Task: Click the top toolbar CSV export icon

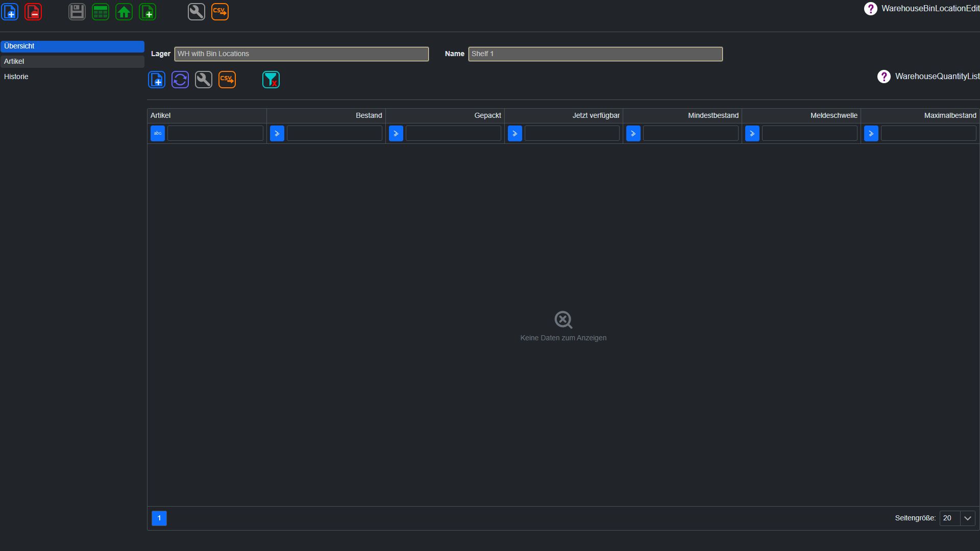Action: pos(220,12)
